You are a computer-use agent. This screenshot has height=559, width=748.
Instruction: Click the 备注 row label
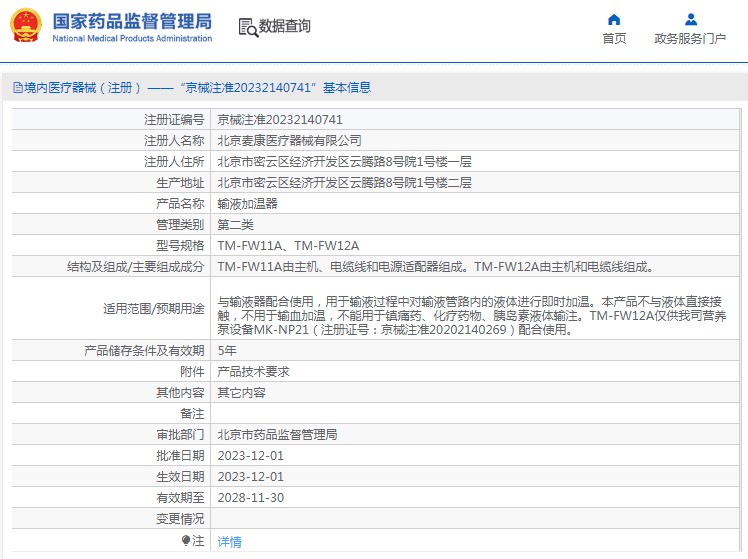click(x=192, y=414)
